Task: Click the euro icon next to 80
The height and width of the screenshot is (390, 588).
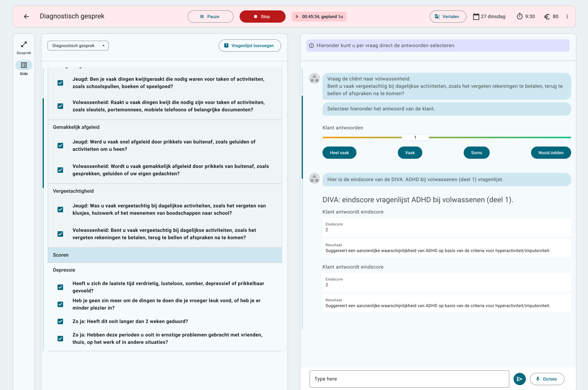Action: tap(547, 17)
